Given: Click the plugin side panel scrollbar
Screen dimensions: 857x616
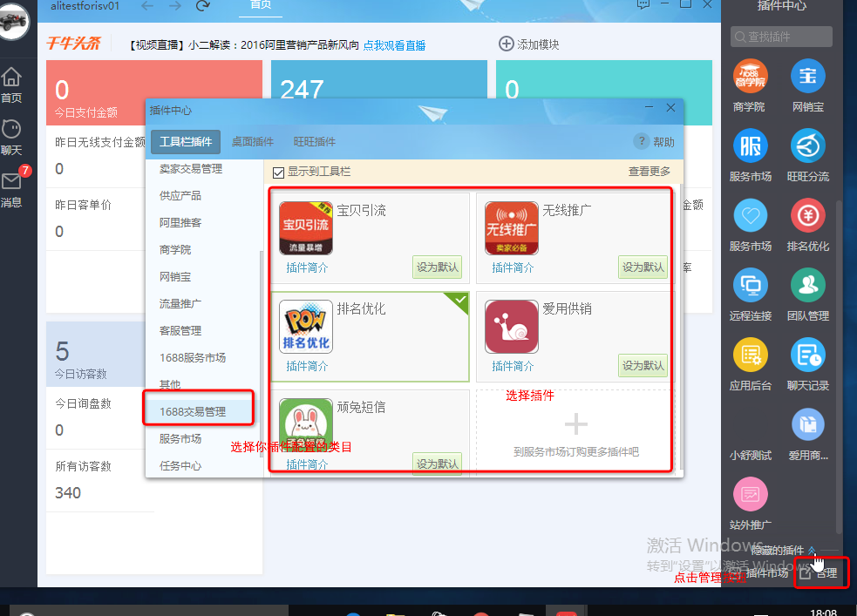Looking at the screenshot, I should click(x=839, y=366).
